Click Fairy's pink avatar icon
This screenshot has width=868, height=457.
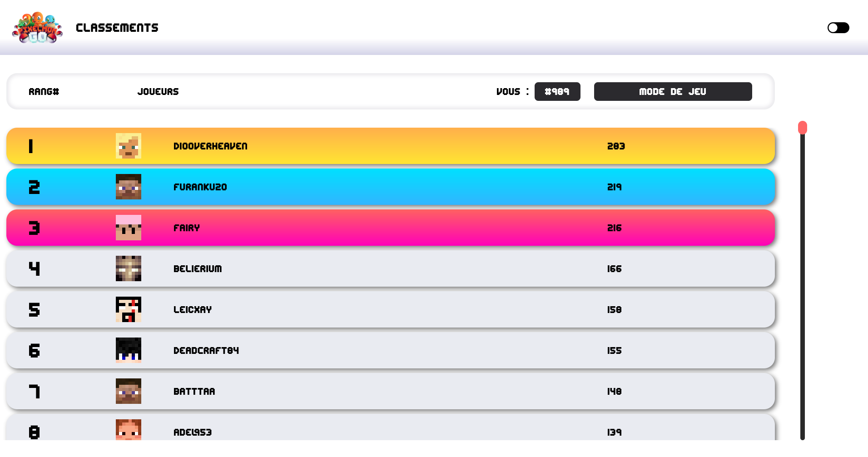tap(128, 228)
